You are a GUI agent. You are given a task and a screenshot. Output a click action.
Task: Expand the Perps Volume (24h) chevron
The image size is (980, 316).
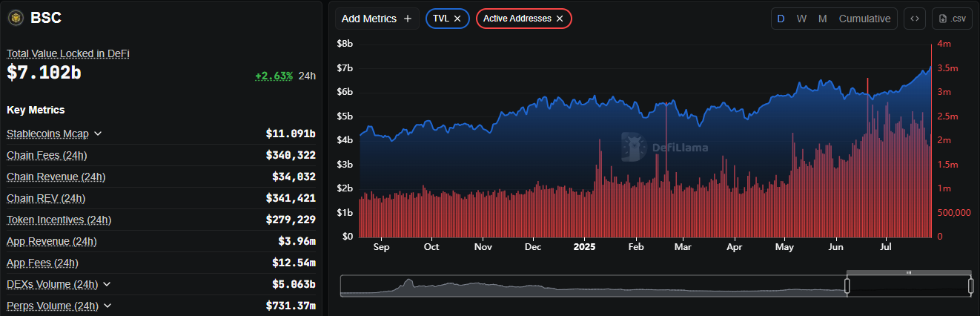(x=107, y=306)
